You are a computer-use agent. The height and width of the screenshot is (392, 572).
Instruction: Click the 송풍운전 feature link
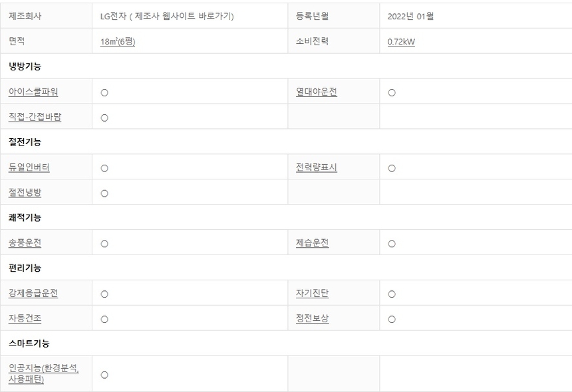coord(25,243)
